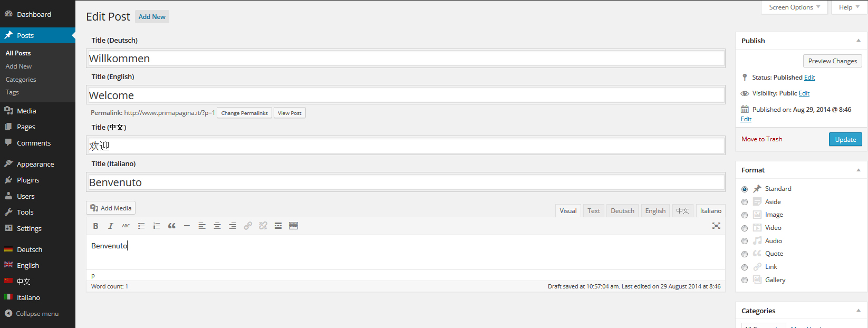Collapse the Publish panel
This screenshot has width=868, height=328.
(x=858, y=41)
